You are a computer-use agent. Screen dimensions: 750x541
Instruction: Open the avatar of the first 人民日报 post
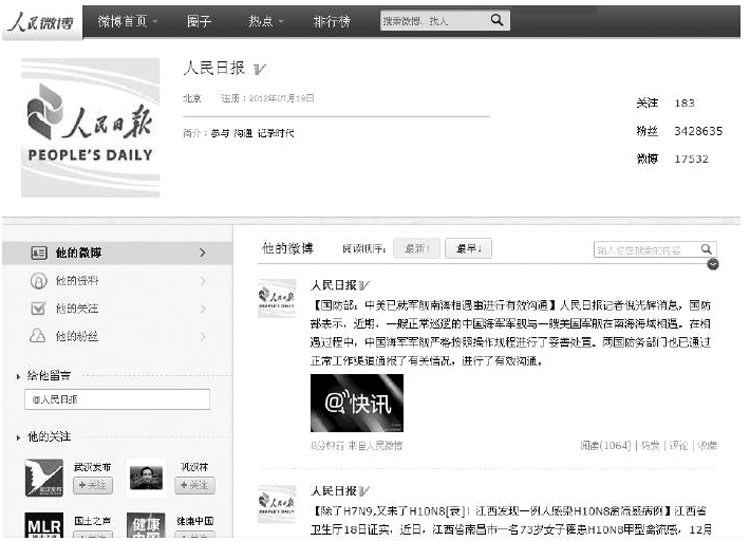pos(277,298)
